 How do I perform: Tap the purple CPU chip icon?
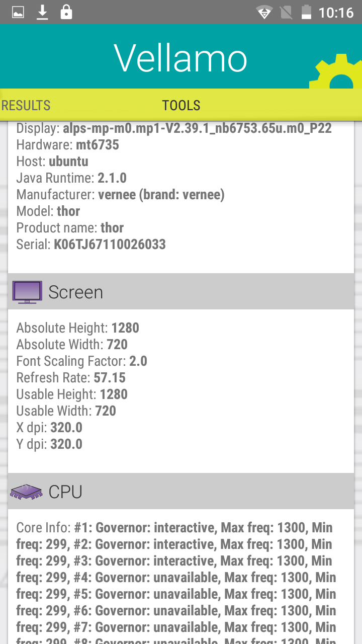(x=26, y=492)
